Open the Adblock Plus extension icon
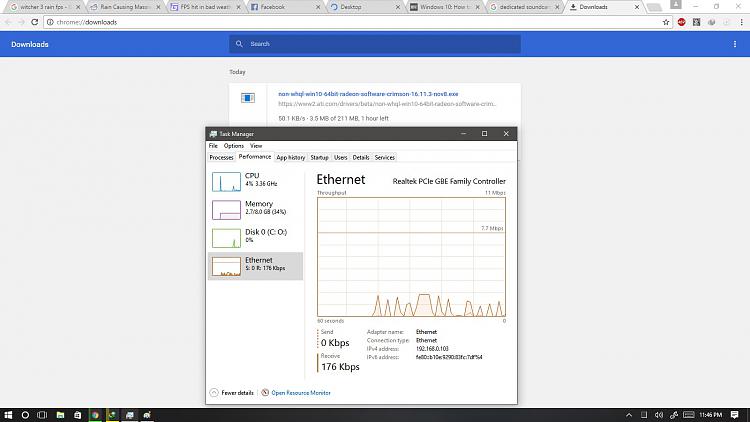The height and width of the screenshot is (422, 750). [x=681, y=22]
